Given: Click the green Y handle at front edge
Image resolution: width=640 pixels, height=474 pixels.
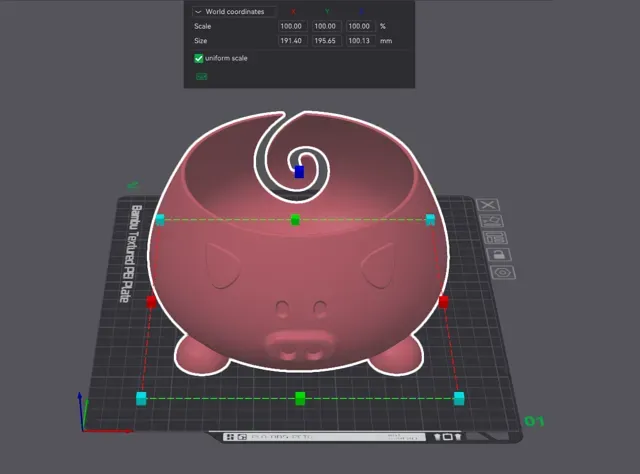Looking at the screenshot, I should (x=300, y=398).
